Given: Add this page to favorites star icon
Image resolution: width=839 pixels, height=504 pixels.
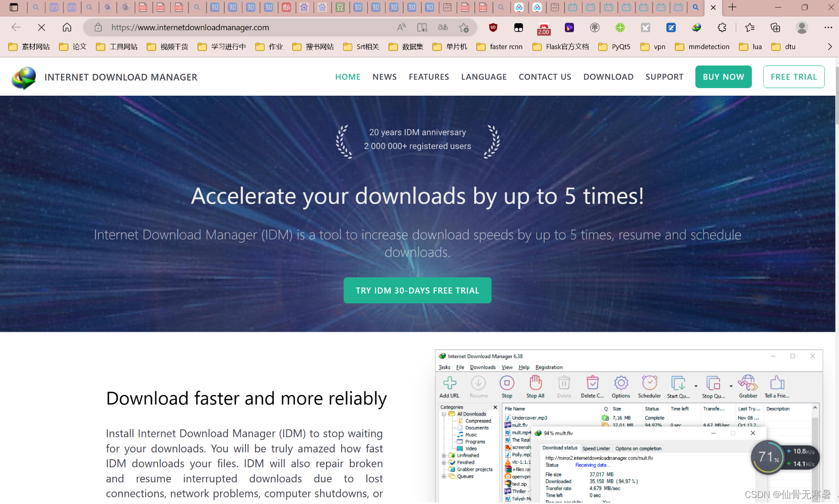Looking at the screenshot, I should (x=464, y=27).
